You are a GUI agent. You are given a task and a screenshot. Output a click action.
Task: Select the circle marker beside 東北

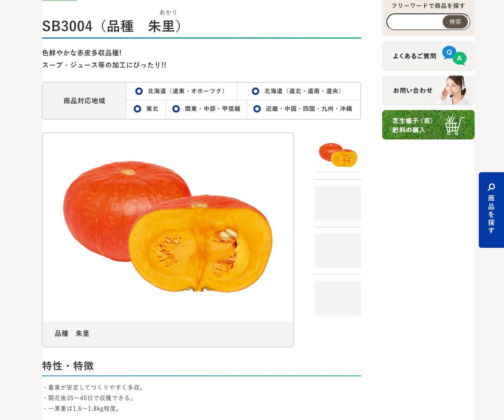tap(137, 109)
